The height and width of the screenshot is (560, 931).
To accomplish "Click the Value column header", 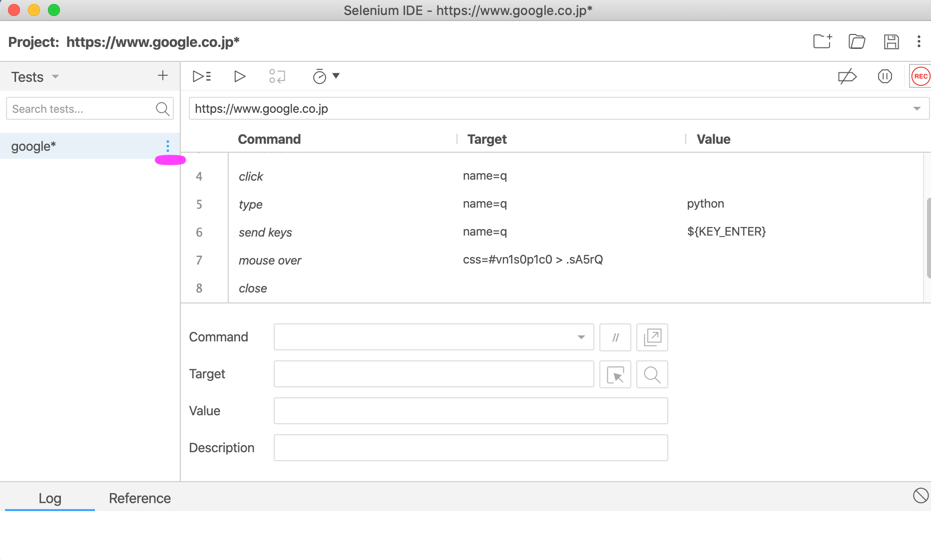I will pyautogui.click(x=714, y=139).
